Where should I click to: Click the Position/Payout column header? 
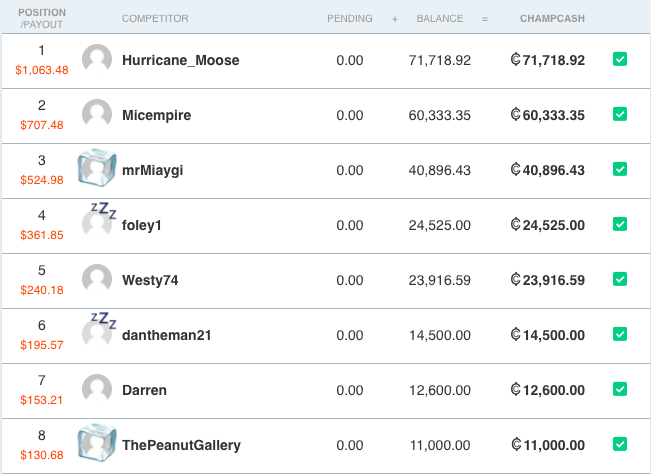click(42, 18)
